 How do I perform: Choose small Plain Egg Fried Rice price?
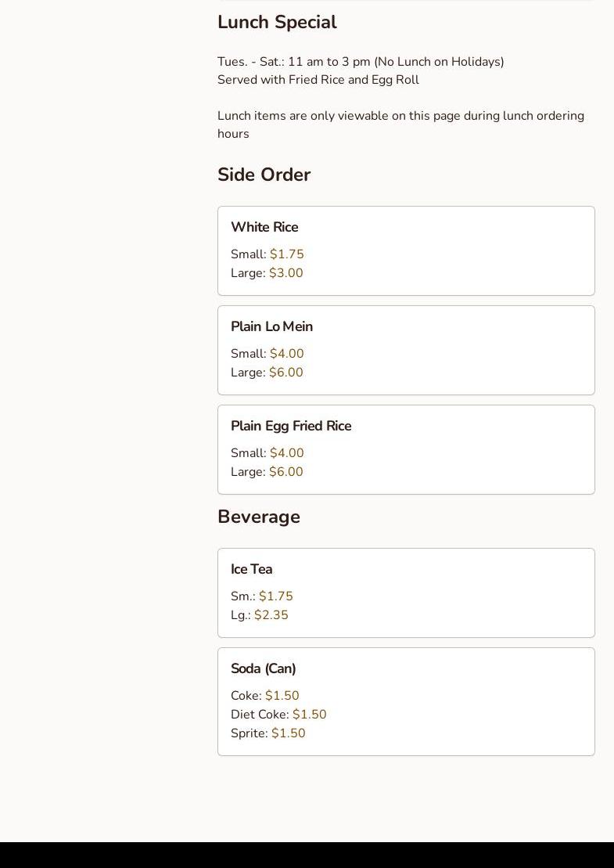[286, 453]
